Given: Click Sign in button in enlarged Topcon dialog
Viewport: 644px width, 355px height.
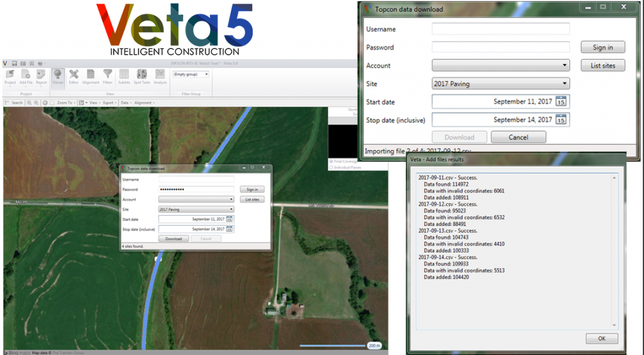Looking at the screenshot, I should point(603,47).
